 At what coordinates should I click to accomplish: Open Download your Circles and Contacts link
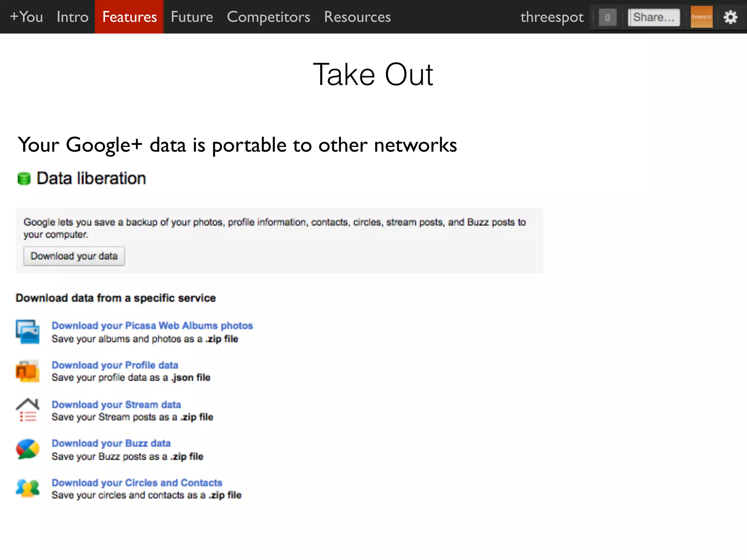pos(137,483)
